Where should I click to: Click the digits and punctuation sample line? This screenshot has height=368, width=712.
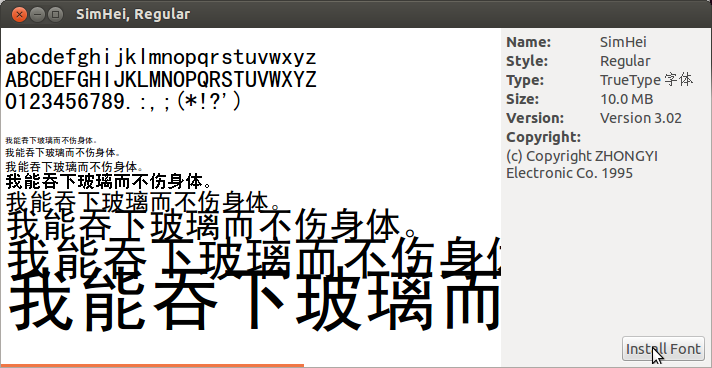[123, 102]
